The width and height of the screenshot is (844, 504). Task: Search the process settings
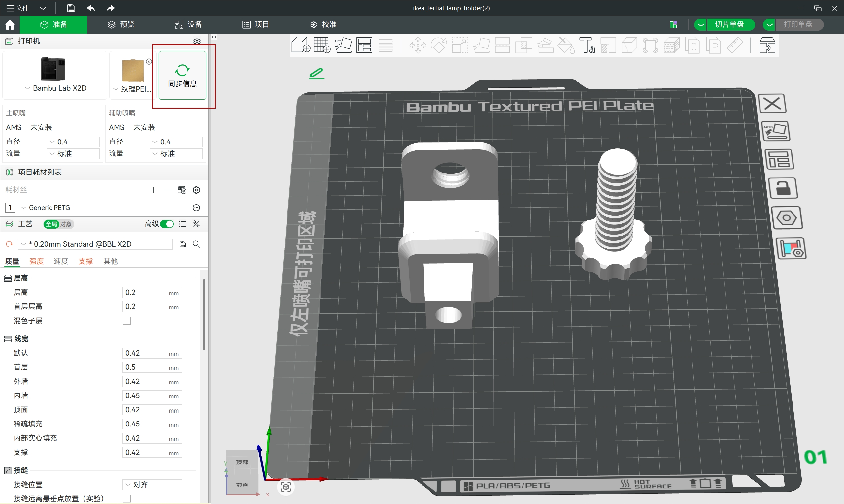tap(196, 244)
